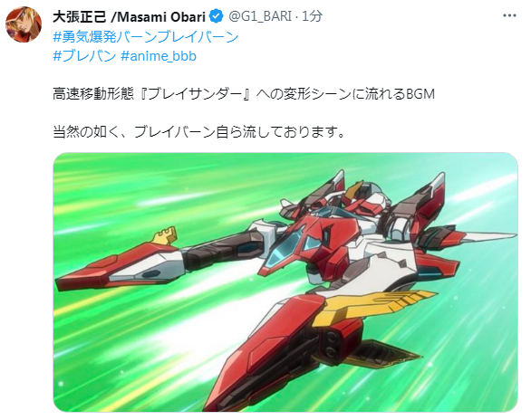Open the @G1_BARI handle link

(260, 16)
